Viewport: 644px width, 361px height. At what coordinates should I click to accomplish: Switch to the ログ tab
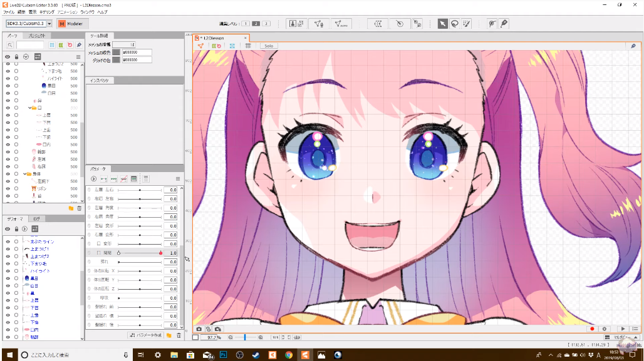(36, 219)
